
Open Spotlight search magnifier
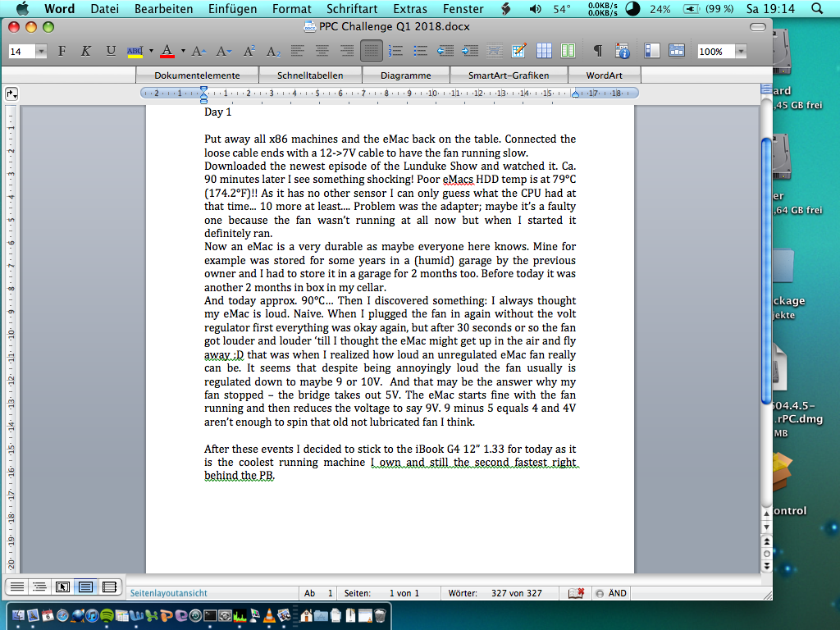(x=817, y=8)
